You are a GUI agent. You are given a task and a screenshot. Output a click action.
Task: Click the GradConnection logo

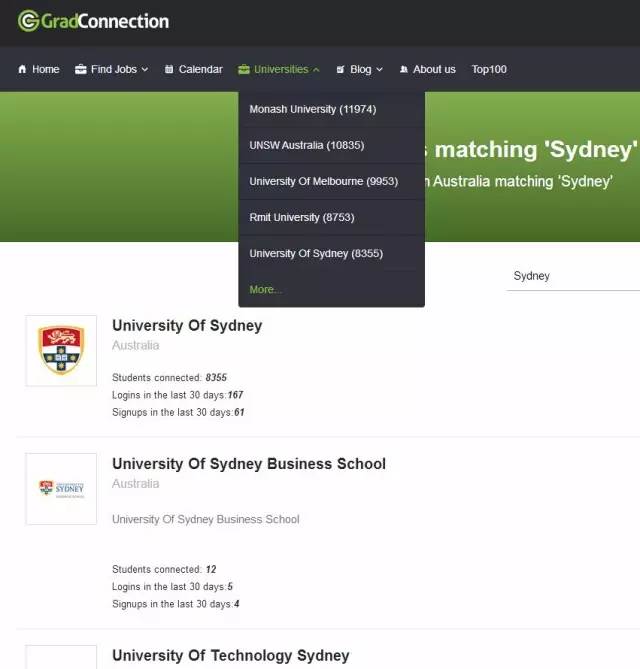pyautogui.click(x=93, y=21)
